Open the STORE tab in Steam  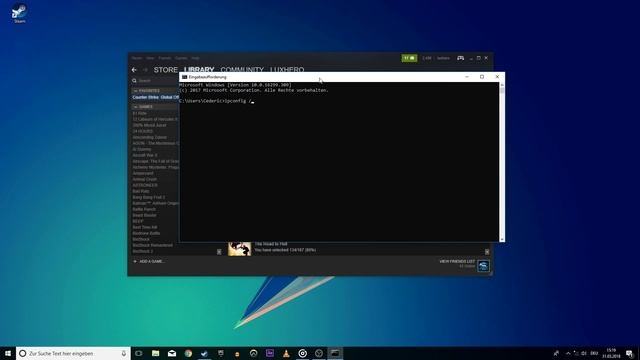click(x=165, y=70)
